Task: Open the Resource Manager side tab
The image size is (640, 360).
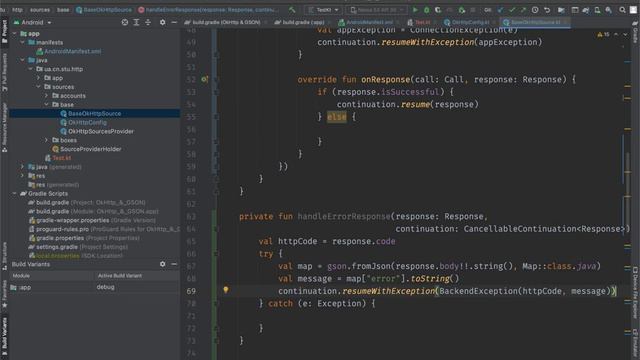Action: pos(4,127)
